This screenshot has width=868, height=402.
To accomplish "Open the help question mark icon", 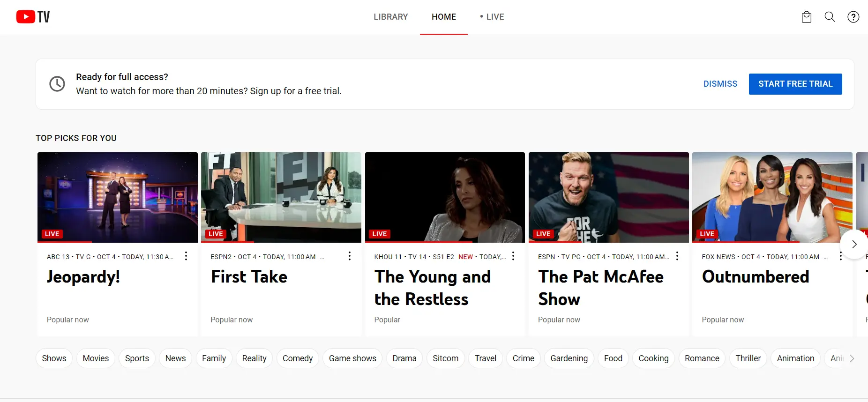I will click(853, 17).
